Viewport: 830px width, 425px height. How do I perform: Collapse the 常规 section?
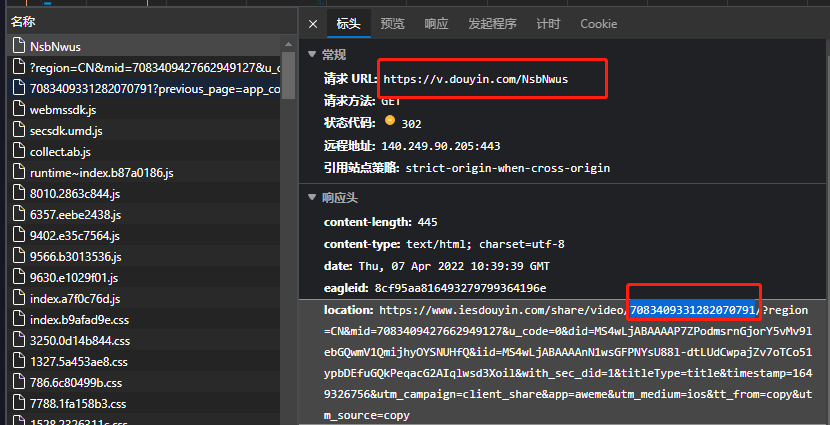point(312,55)
